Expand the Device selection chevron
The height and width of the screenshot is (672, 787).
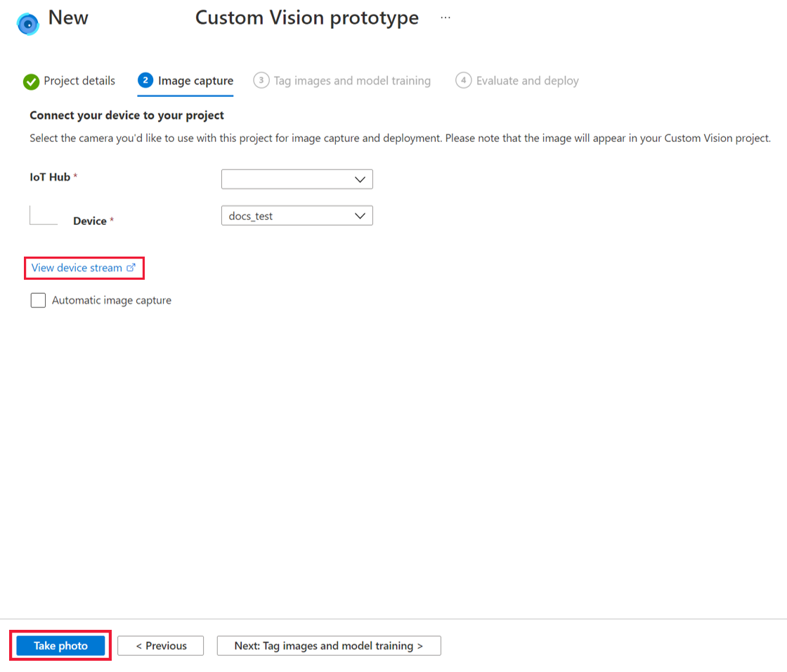pyautogui.click(x=359, y=215)
